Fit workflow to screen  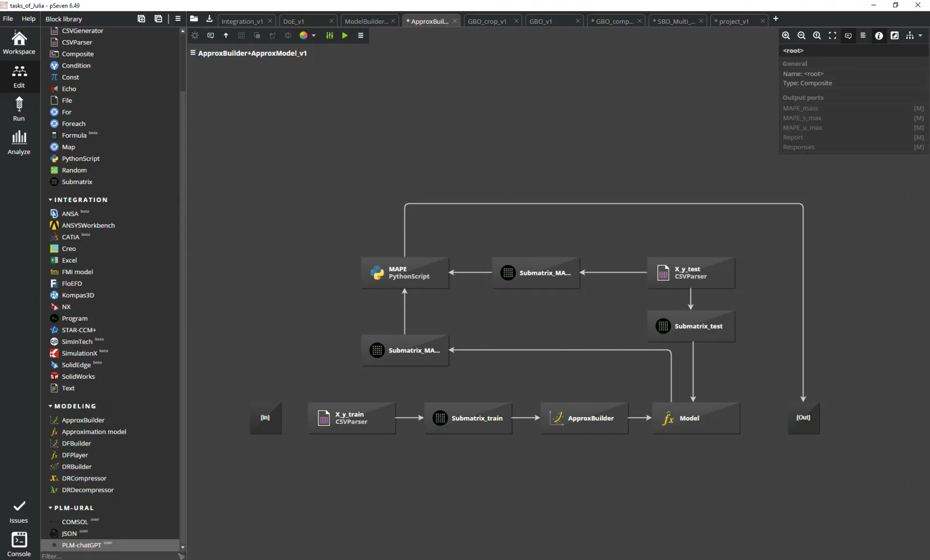coord(832,35)
